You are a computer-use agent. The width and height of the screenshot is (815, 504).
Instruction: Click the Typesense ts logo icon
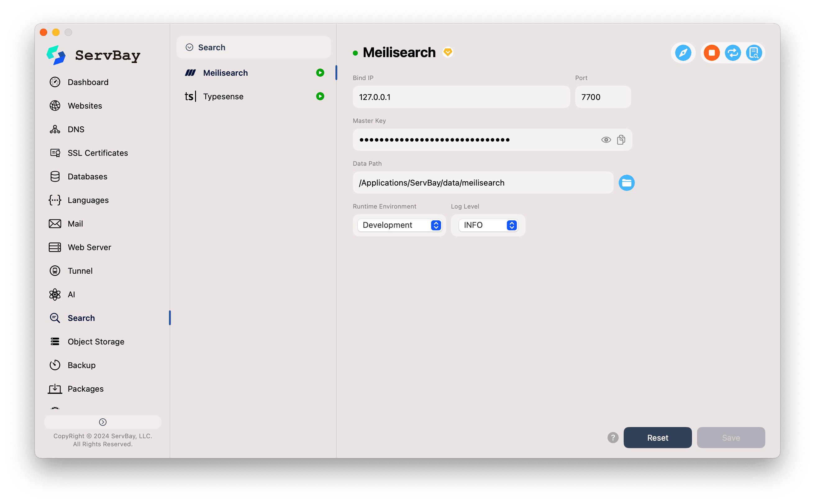(x=190, y=96)
